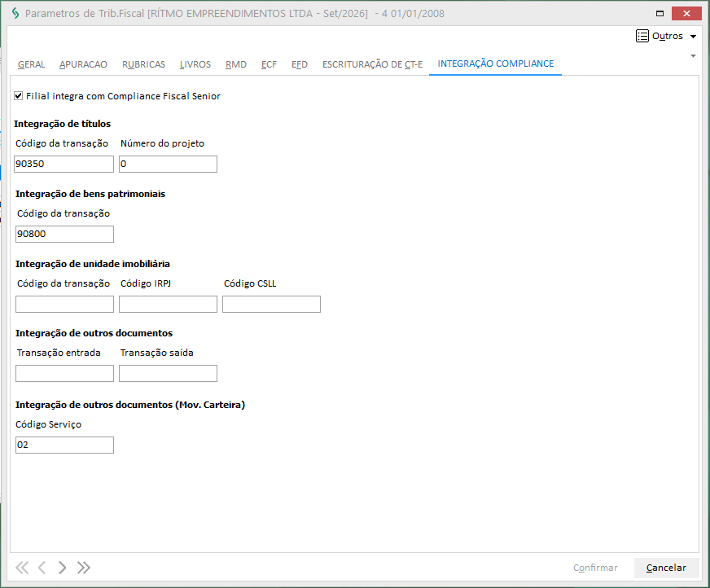Screen dimensions: 710x588
Task: Click unidade imobiliária Código da transação field
Action: pos(64,304)
